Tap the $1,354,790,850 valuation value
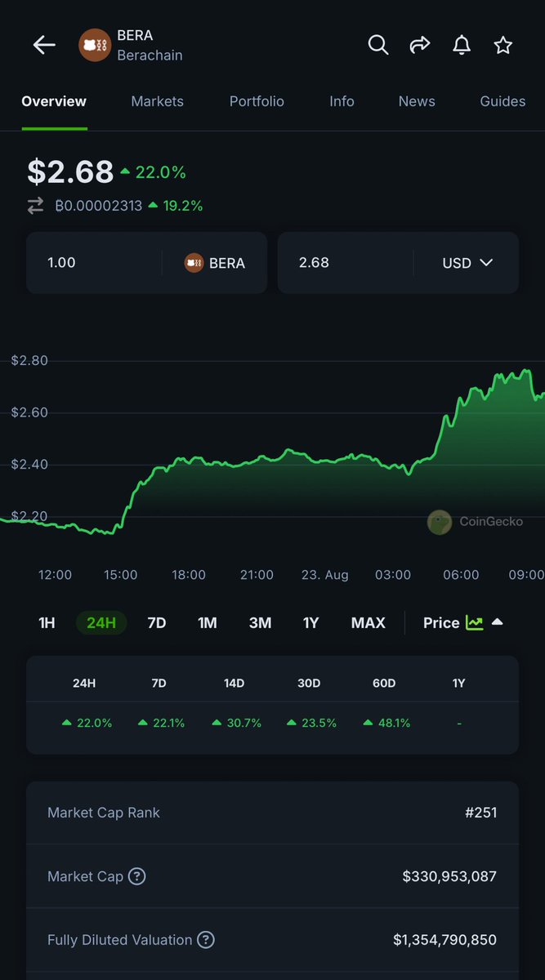The height and width of the screenshot is (980, 545). click(x=444, y=940)
